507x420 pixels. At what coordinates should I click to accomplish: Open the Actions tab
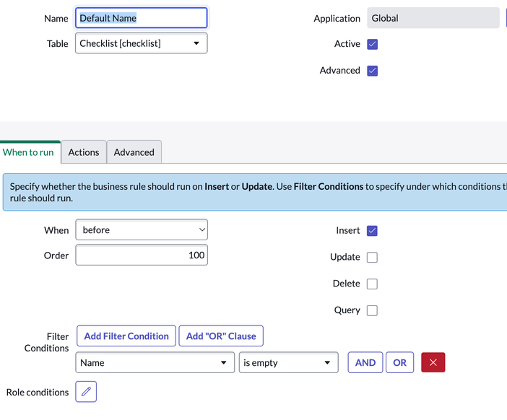tap(84, 152)
